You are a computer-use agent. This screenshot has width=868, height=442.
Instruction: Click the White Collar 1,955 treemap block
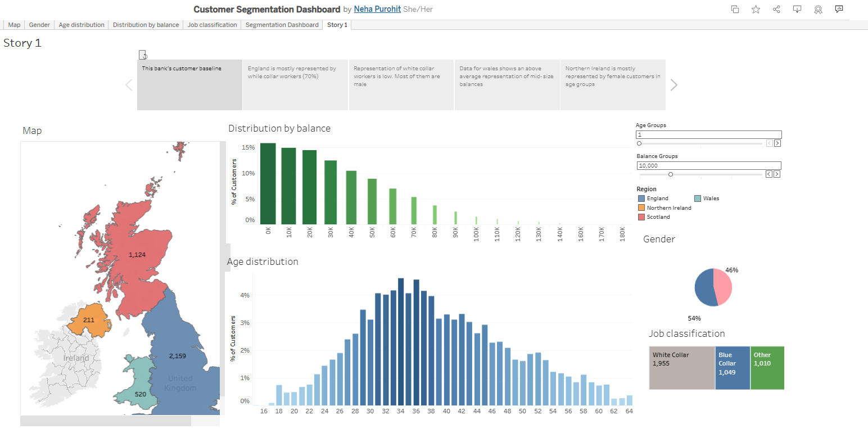pyautogui.click(x=682, y=368)
